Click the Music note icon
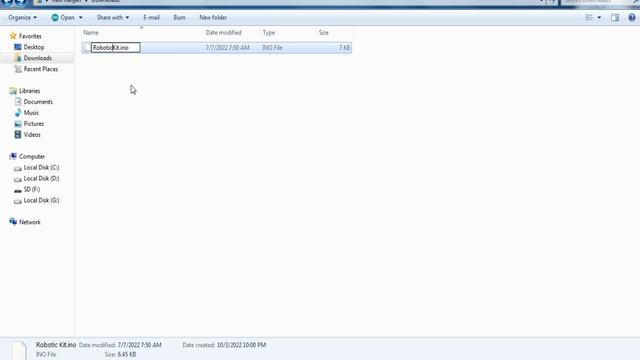The width and height of the screenshot is (640, 360). (18, 113)
